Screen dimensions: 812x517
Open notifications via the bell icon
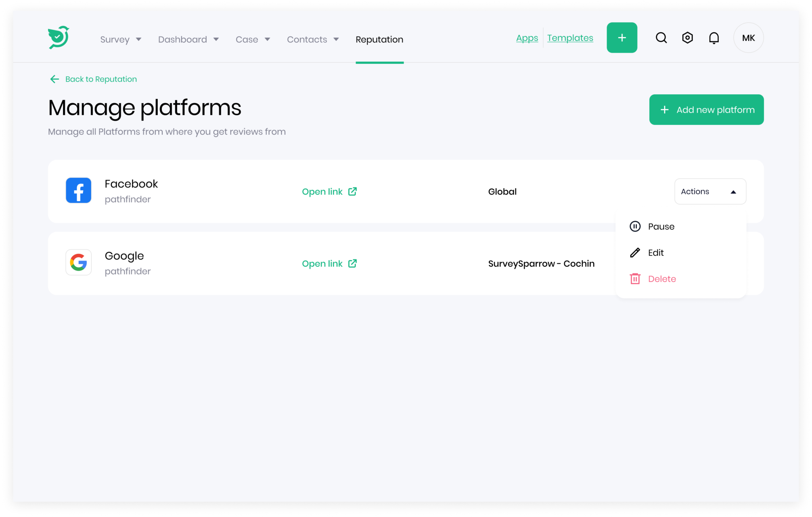click(x=714, y=38)
